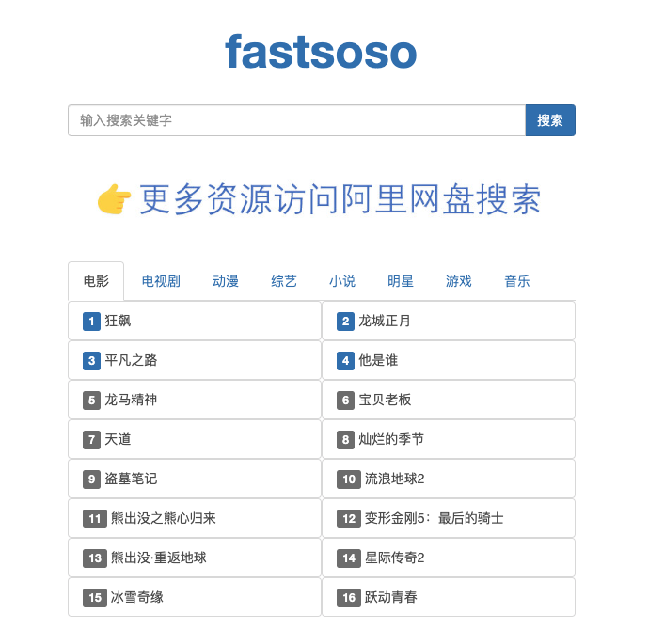Switch to the 动漫 tab
This screenshot has width=664, height=644.
tap(226, 281)
